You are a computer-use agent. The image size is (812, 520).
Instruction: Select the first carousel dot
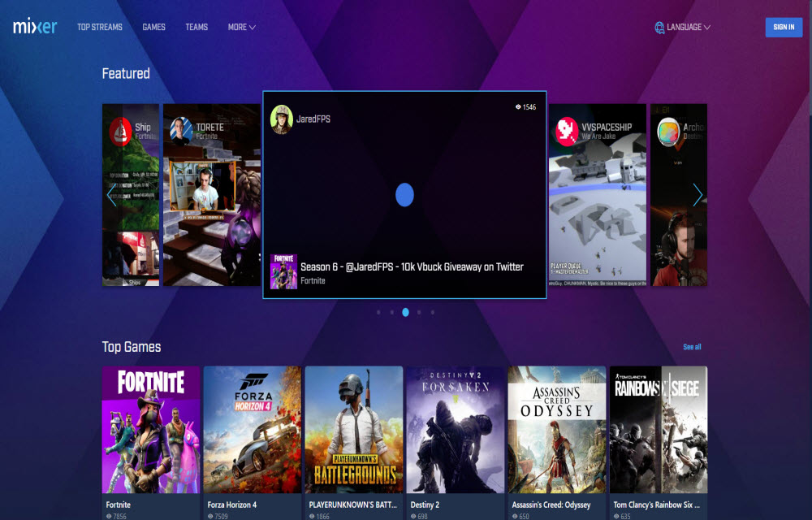(x=378, y=312)
